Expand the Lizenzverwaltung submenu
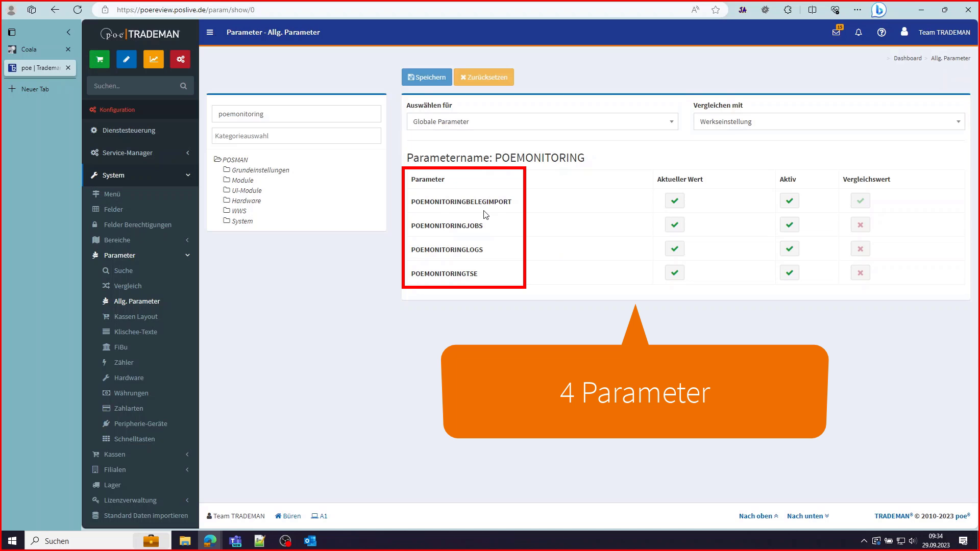The width and height of the screenshot is (980, 551). pyautogui.click(x=140, y=500)
